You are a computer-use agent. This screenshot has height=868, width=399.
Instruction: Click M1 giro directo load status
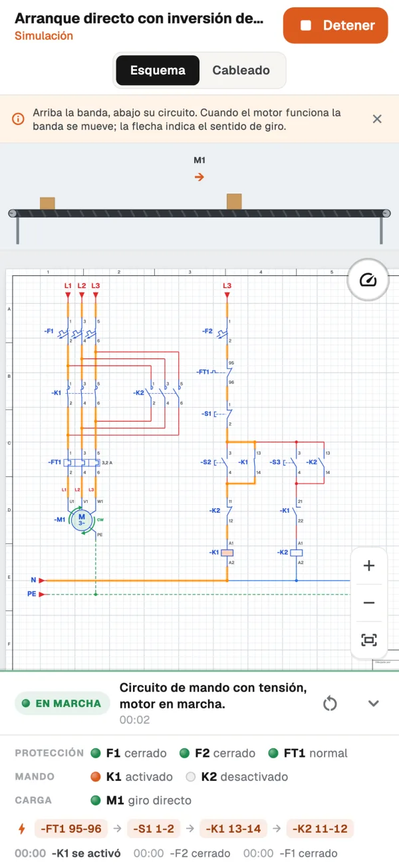[141, 800]
